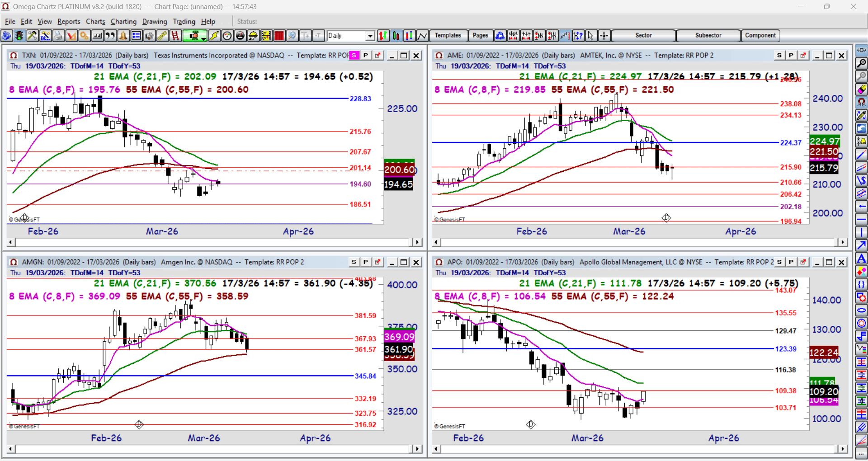Select the line chart type icon
This screenshot has width=868, height=461.
(423, 36)
